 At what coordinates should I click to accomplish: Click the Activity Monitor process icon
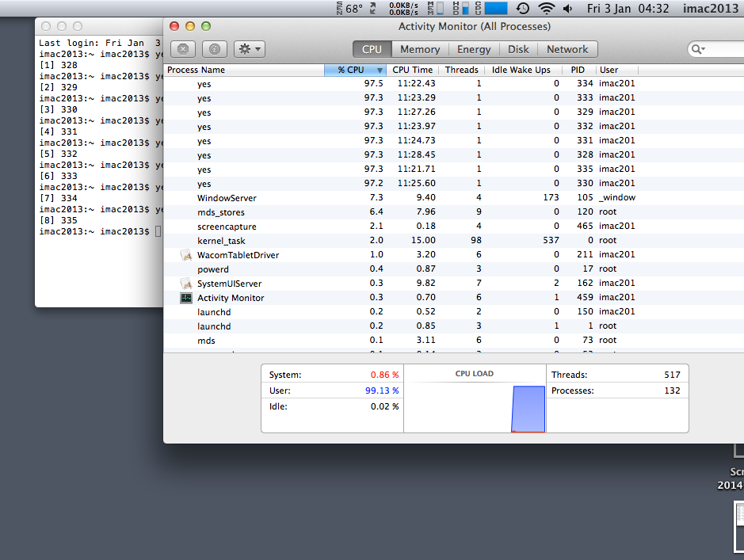[x=186, y=298]
